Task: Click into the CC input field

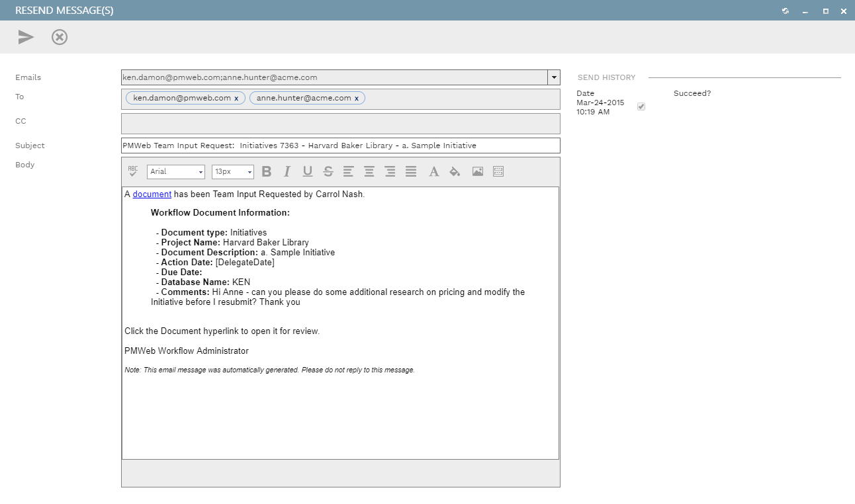Action: pos(340,124)
